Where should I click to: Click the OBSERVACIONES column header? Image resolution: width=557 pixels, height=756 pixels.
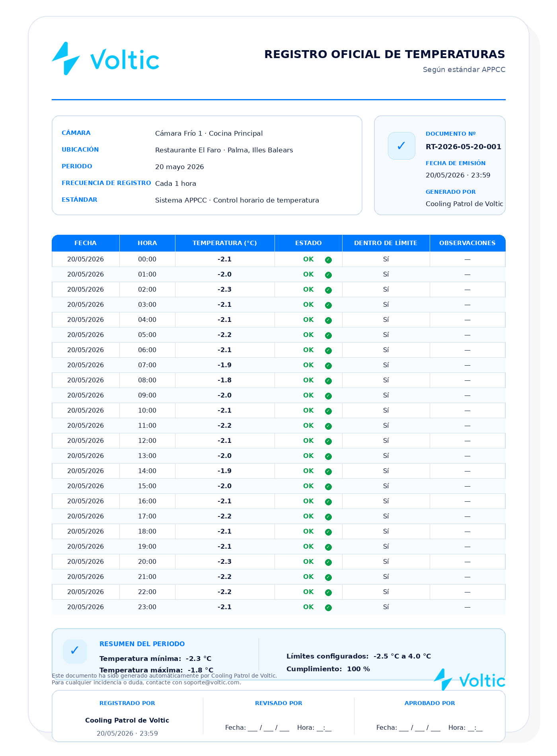[467, 243]
